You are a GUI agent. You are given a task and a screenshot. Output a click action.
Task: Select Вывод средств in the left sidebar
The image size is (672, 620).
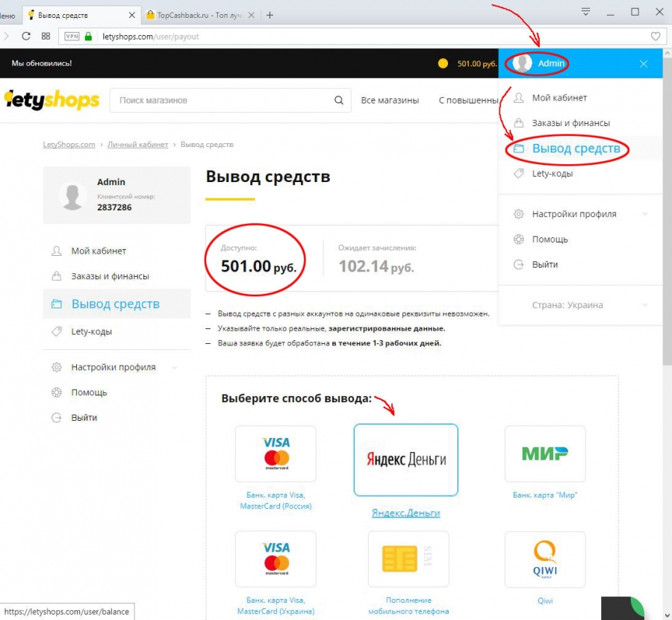pyautogui.click(x=116, y=304)
